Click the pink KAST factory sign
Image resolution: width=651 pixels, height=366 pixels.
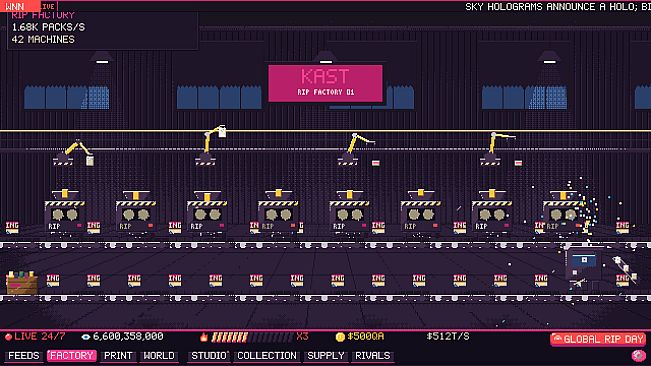click(x=325, y=83)
